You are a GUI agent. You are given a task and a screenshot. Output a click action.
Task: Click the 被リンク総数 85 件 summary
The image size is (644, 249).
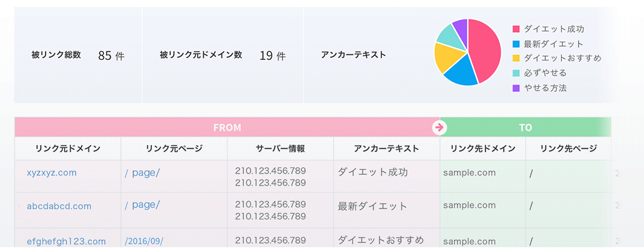coord(78,56)
